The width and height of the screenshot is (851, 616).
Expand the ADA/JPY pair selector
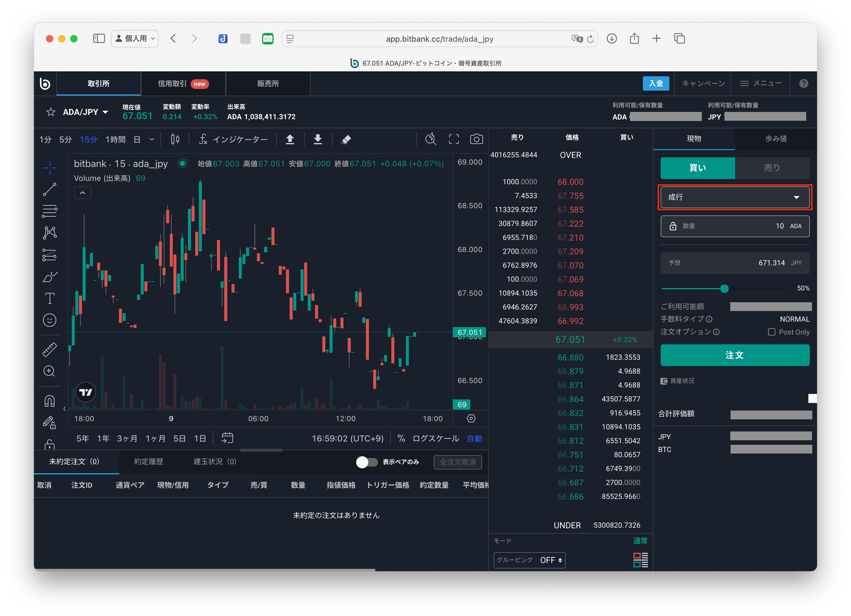(86, 112)
